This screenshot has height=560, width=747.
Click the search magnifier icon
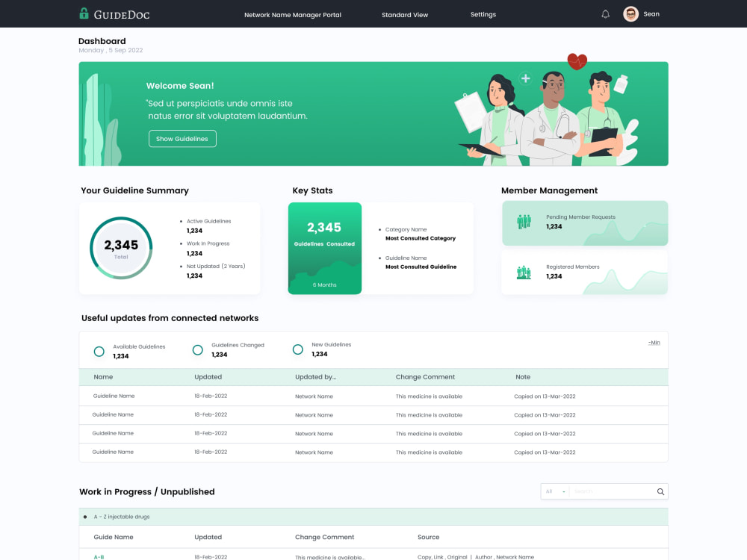click(660, 491)
